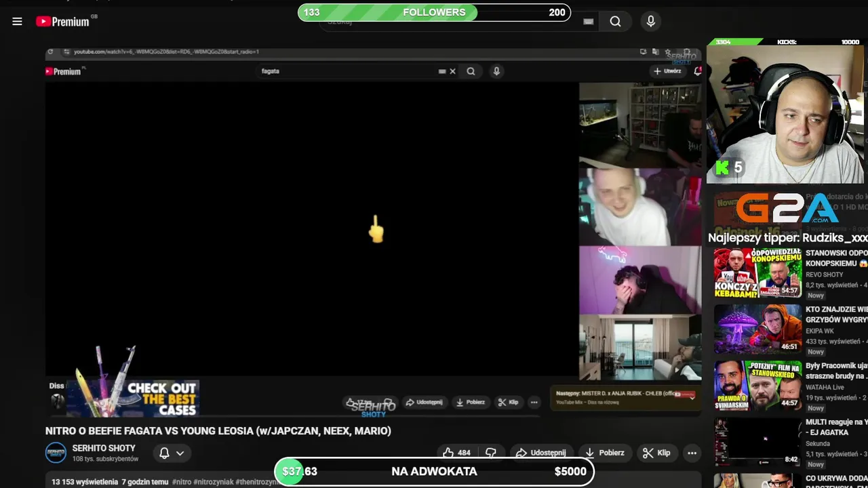Like the video showing 484 likes
Screen dimensions: 868x488
point(456,453)
